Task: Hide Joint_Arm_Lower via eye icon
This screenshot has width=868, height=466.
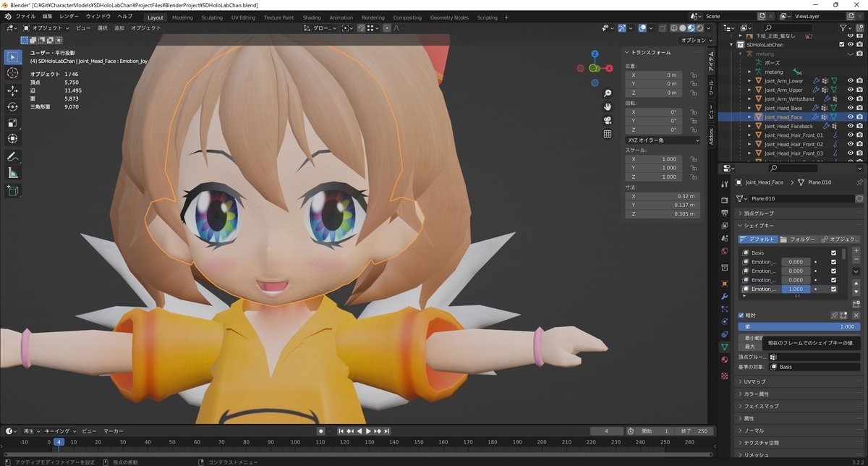Action: [x=850, y=81]
